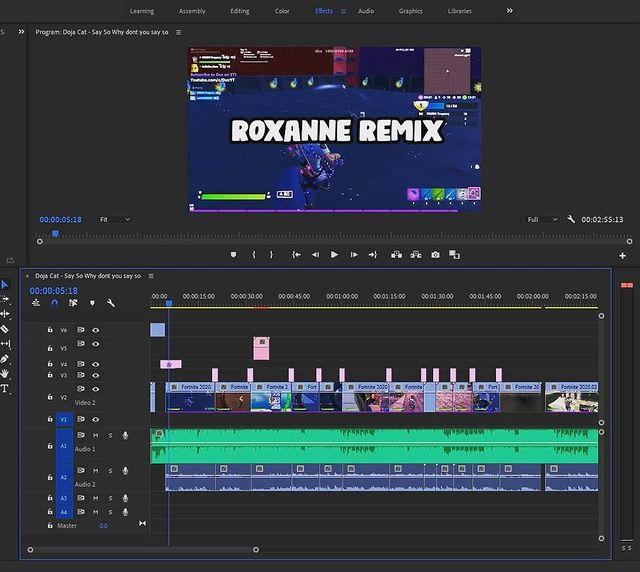Hide track V4 with eye icon
This screenshot has height=572, width=640.
(96, 364)
